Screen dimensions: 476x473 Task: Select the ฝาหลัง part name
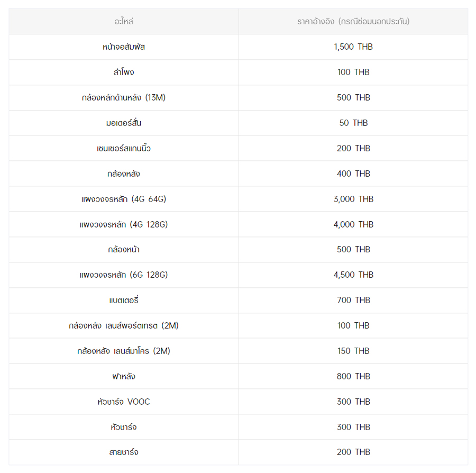coord(124,377)
